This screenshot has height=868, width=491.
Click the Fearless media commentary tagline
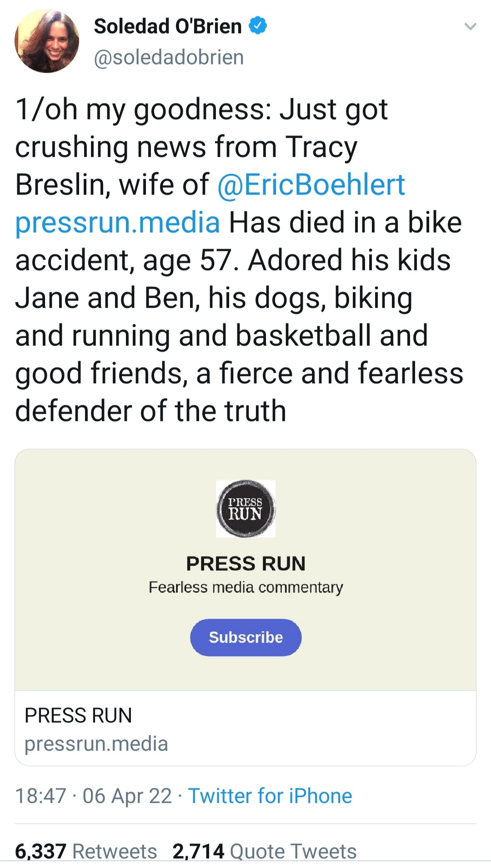click(245, 587)
